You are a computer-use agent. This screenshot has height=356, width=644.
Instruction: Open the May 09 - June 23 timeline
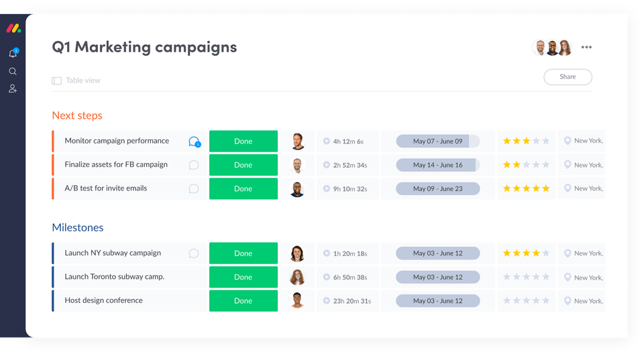pyautogui.click(x=437, y=188)
